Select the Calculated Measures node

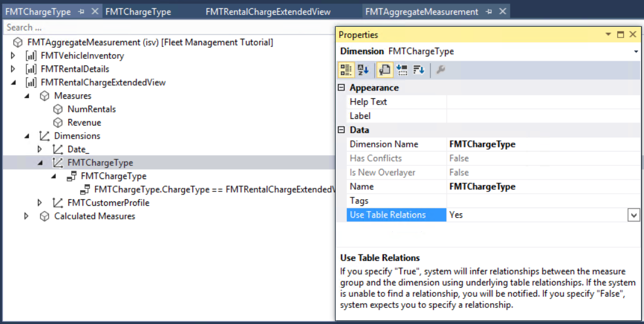coord(94,216)
